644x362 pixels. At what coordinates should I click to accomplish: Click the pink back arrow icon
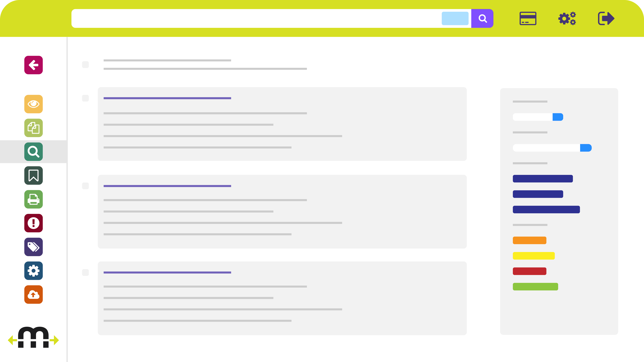[33, 65]
